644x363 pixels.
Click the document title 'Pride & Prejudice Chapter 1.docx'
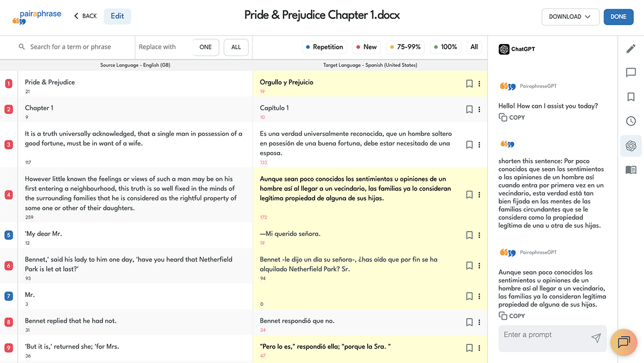coord(322,16)
